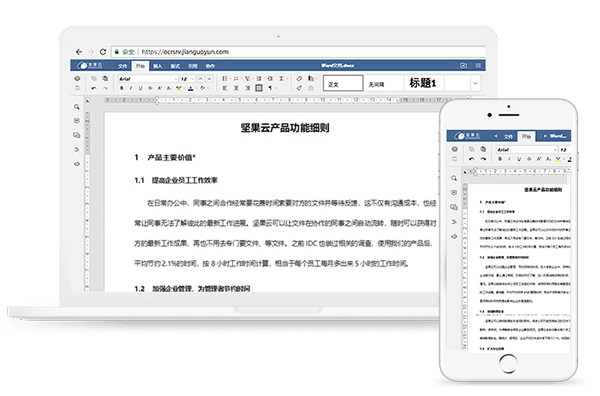Click the search magnifier on the phone sidebar

454,178
